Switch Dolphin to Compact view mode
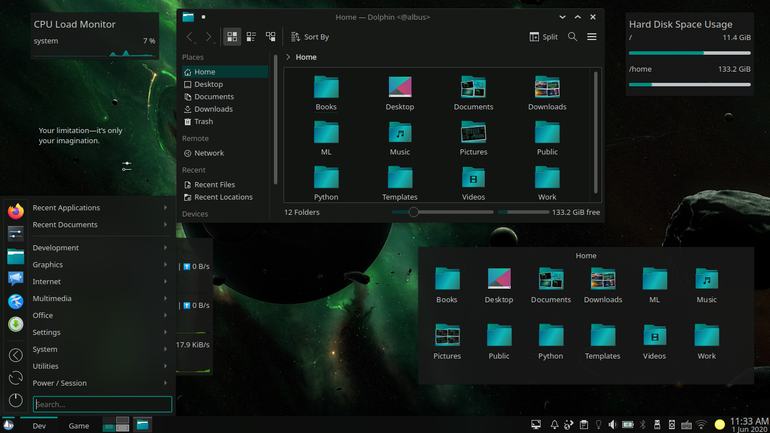Viewport: 770px width, 433px height. click(251, 37)
